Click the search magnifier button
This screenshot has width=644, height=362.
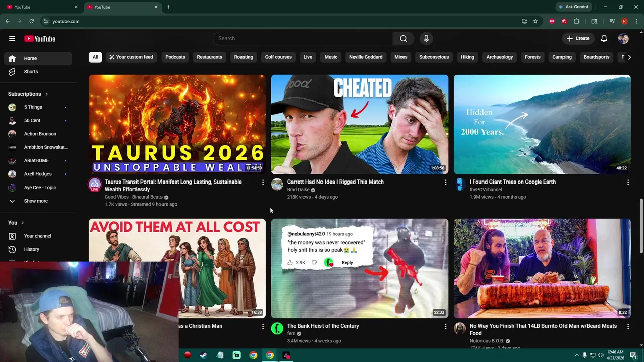(404, 39)
